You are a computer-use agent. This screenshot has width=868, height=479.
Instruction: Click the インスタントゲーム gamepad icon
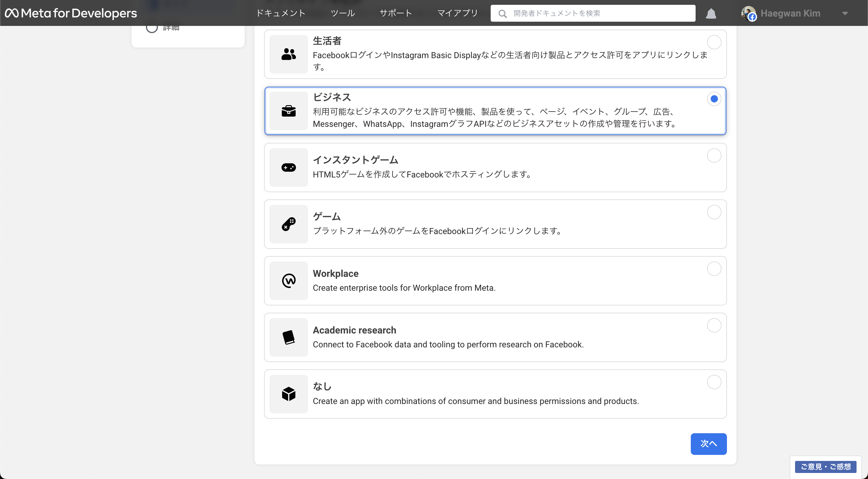(288, 167)
